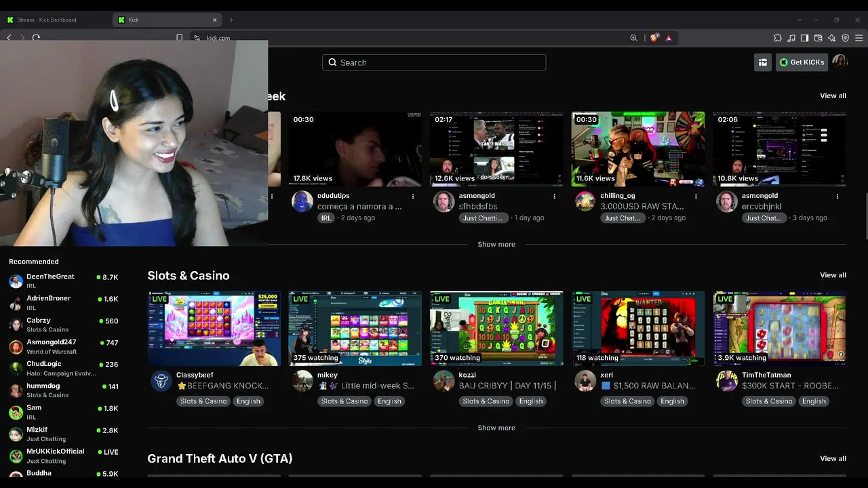Open AdrienBroner in Recommended list

coord(63,302)
